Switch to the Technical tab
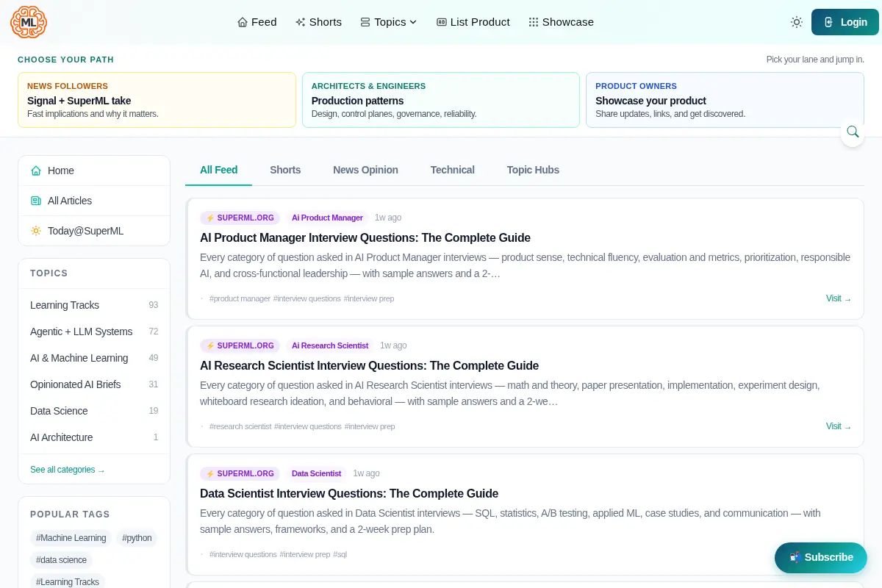 coord(453,170)
